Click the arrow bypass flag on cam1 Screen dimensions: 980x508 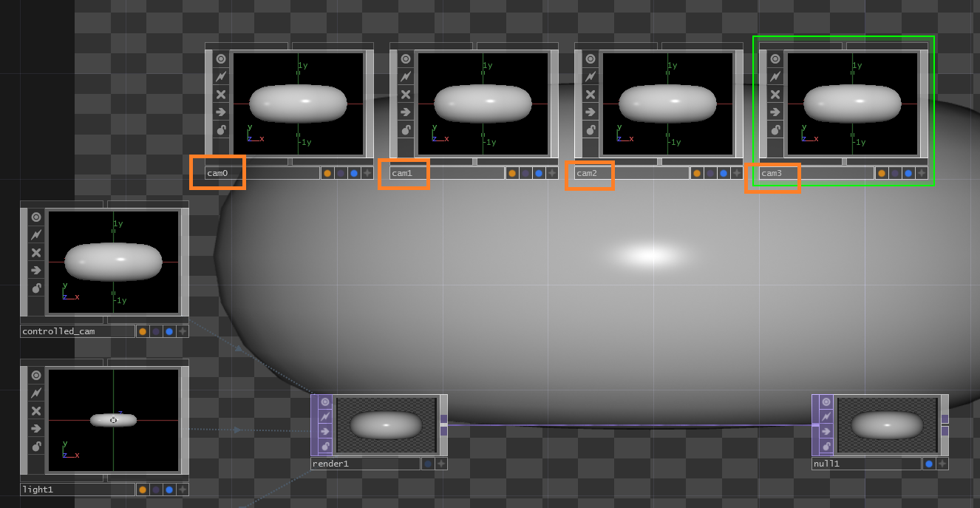pos(405,112)
